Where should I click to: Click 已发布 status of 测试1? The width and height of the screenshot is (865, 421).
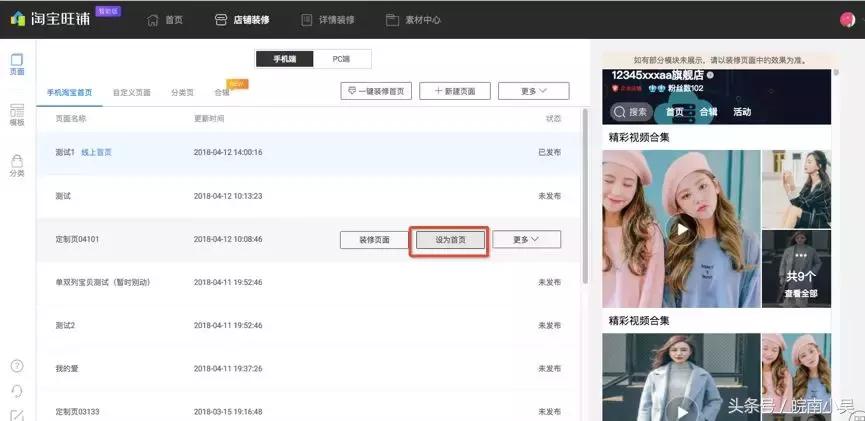click(x=549, y=152)
